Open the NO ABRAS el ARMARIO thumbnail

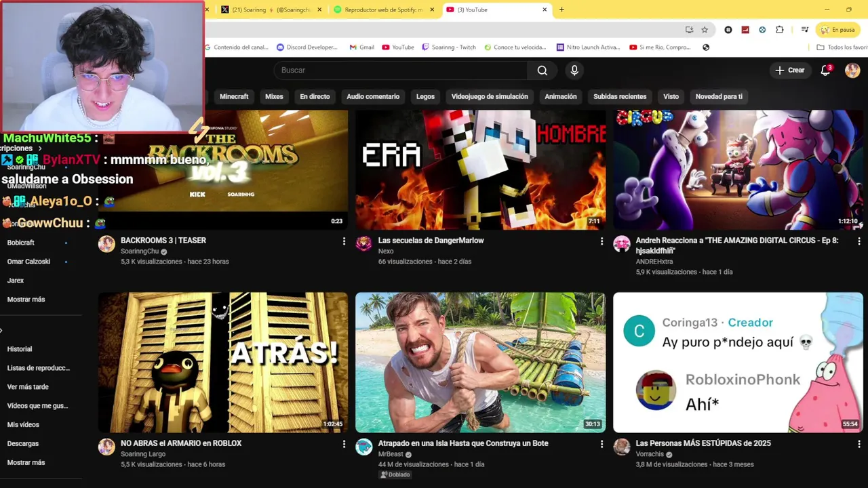pyautogui.click(x=223, y=363)
